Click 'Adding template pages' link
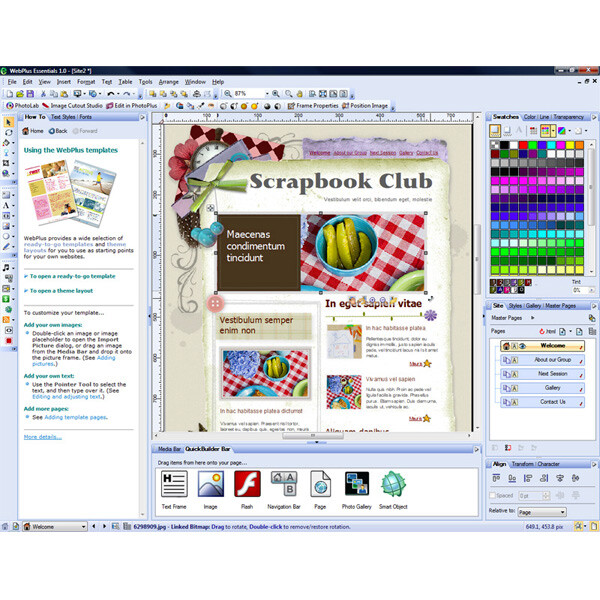The height and width of the screenshot is (600, 600). click(75, 417)
